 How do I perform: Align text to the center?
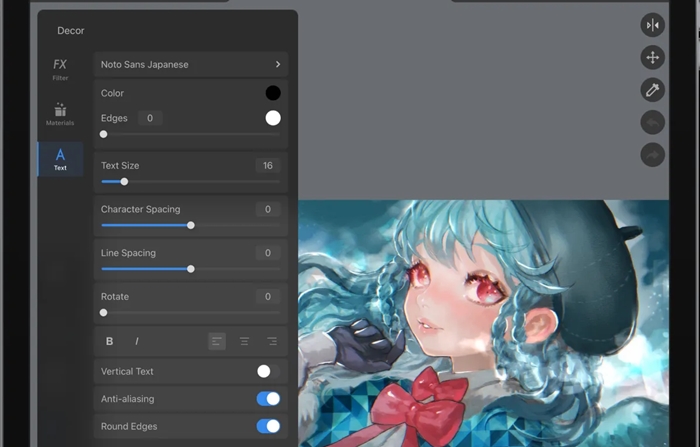click(244, 342)
